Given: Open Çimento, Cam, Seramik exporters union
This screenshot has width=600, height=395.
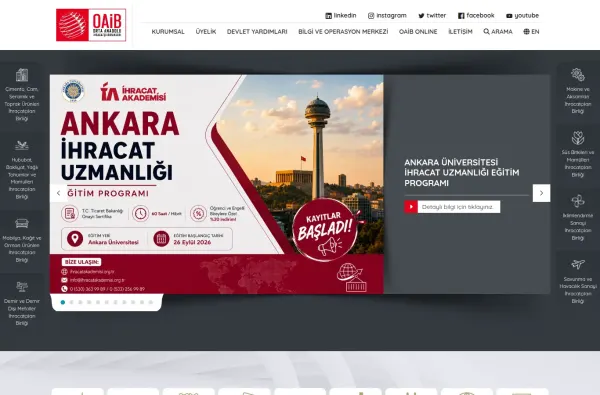Looking at the screenshot, I should [22, 95].
